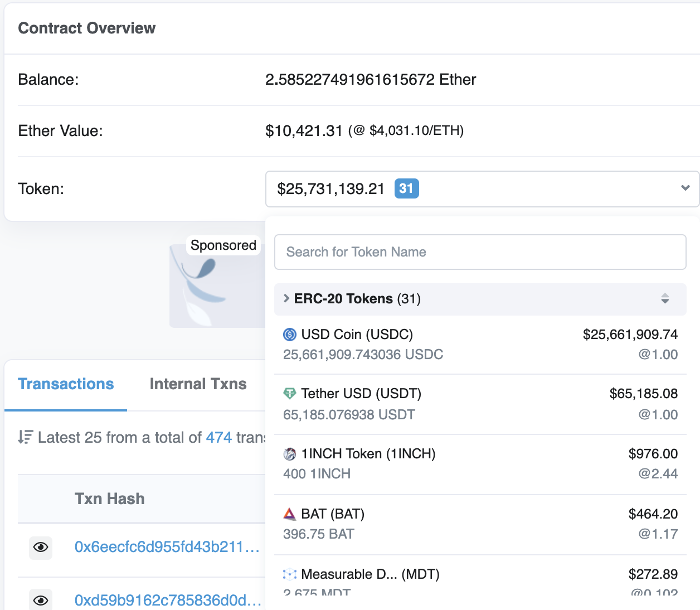Viewport: 700px width, 610px height.
Task: Collapse the ERC-20 Tokens section
Action: point(480,299)
